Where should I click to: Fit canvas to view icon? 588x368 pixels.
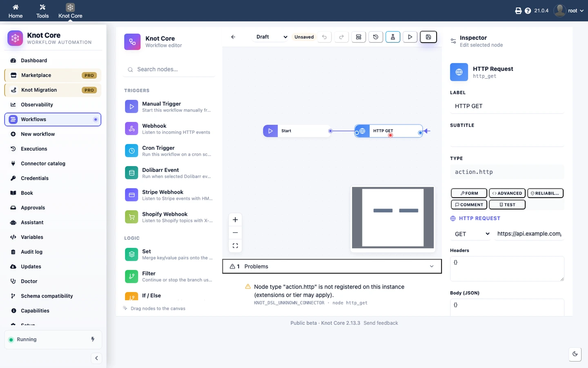235,246
